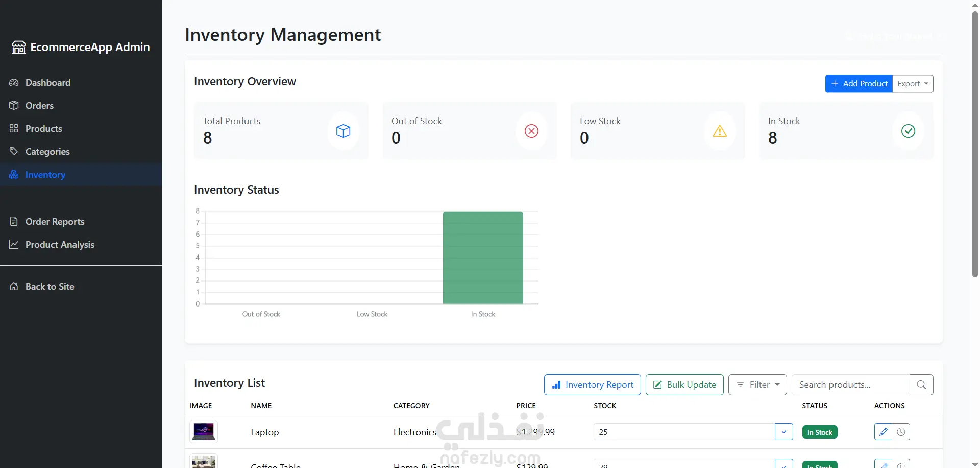Click the magnifier search button
Screen dimensions: 980x468
coord(922,385)
